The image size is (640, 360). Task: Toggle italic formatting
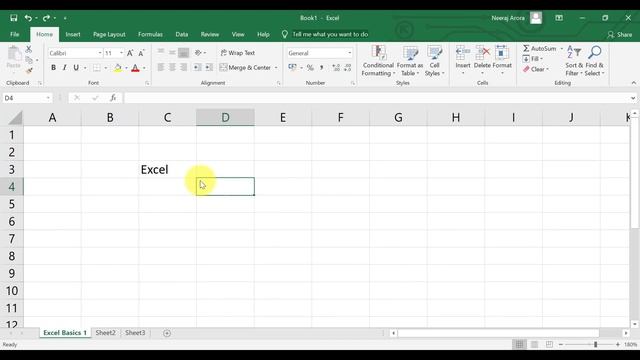(x=64, y=68)
